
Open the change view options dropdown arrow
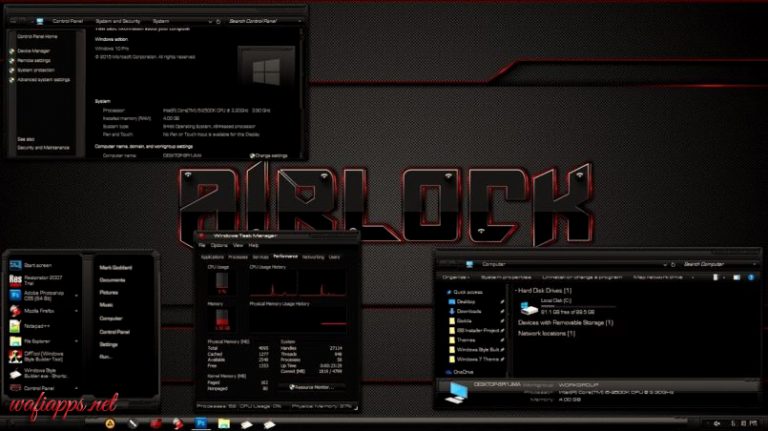[724, 277]
